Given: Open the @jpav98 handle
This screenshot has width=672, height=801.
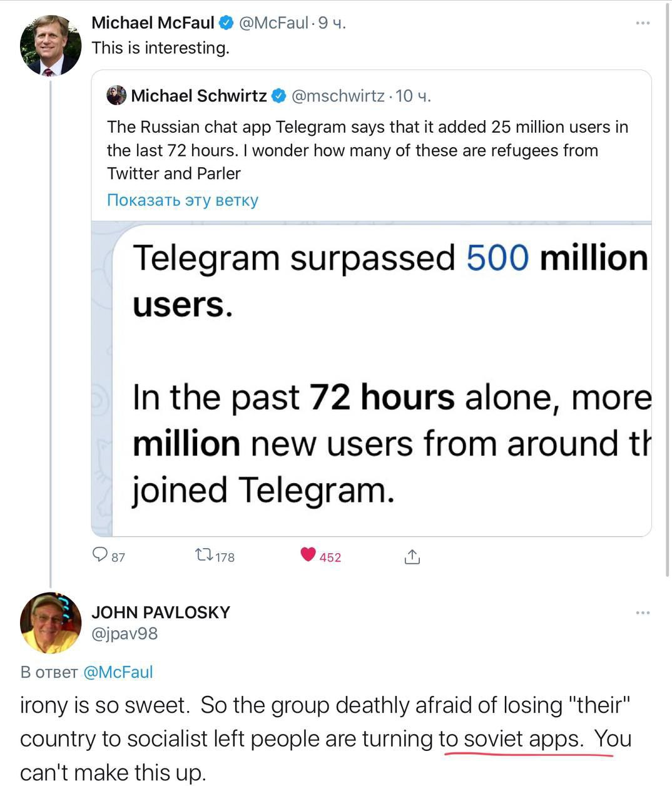Looking at the screenshot, I should [x=125, y=634].
